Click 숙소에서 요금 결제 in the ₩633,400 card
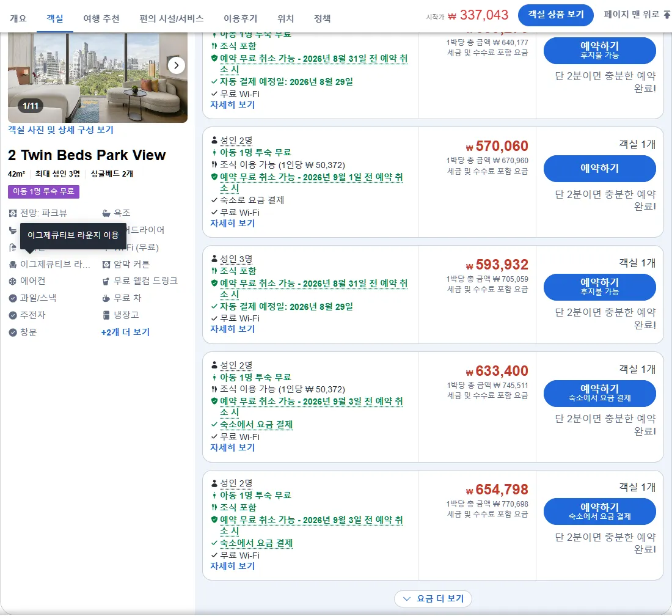 pos(257,425)
